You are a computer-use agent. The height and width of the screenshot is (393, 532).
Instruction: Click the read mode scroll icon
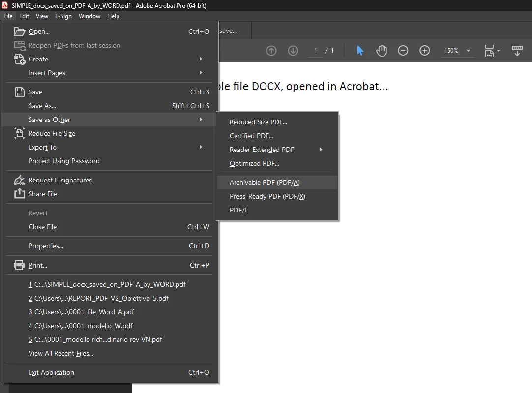517,51
